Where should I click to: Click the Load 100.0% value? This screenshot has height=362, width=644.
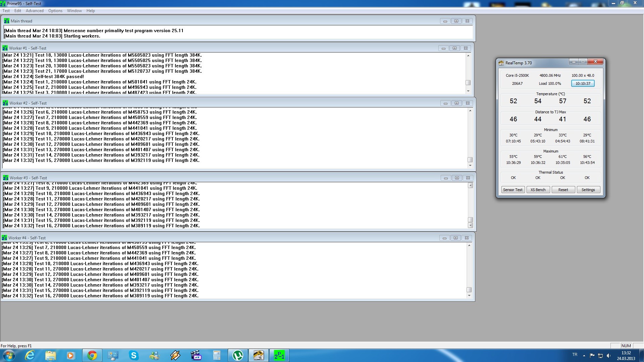coord(550,83)
